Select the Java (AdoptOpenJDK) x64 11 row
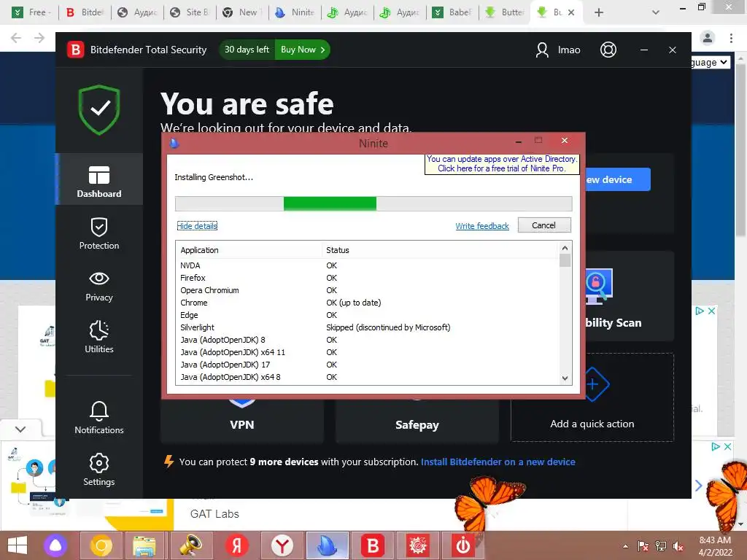The height and width of the screenshot is (560, 747). 368,352
